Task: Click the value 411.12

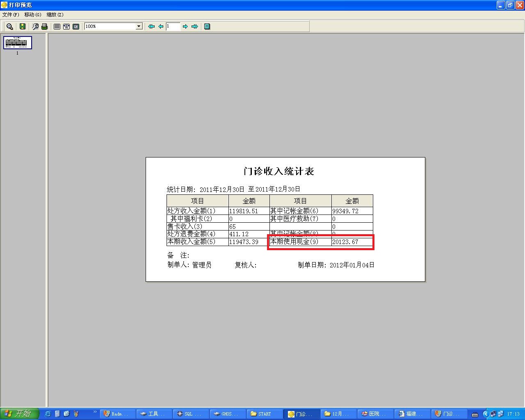Action: point(239,234)
